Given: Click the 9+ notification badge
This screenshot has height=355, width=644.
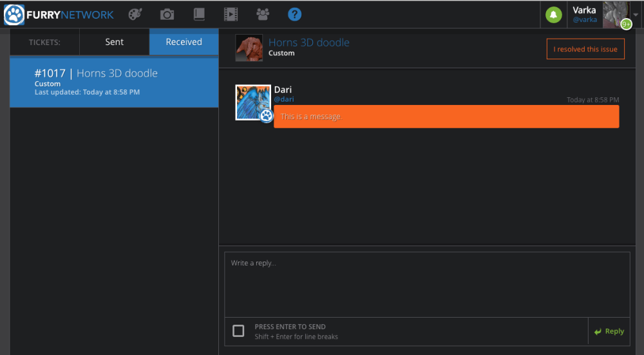Looking at the screenshot, I should (626, 24).
